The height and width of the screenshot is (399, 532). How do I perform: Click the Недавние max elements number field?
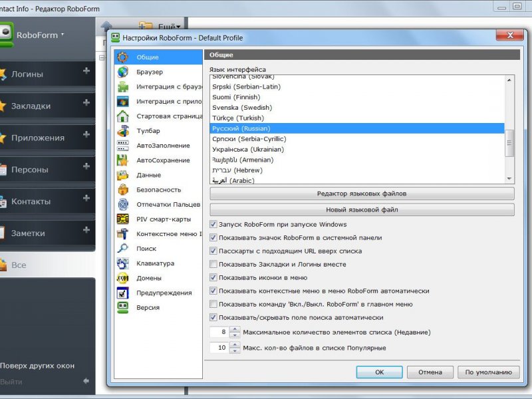[219, 332]
